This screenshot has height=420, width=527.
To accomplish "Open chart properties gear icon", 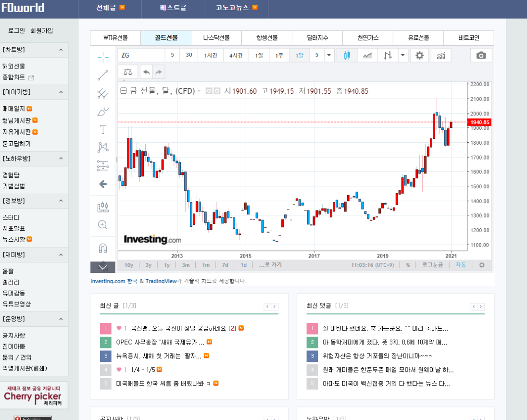I will pos(419,55).
